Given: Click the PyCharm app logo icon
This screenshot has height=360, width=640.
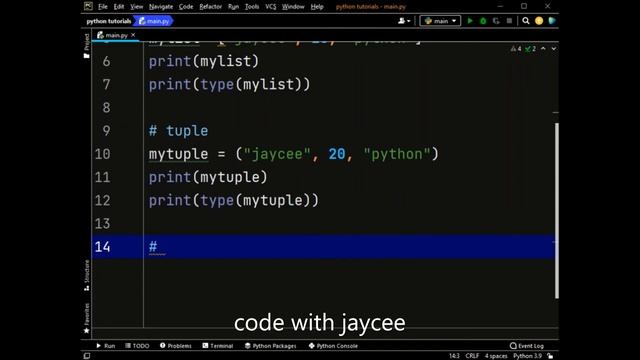Looking at the screenshot, I should (x=88, y=6).
